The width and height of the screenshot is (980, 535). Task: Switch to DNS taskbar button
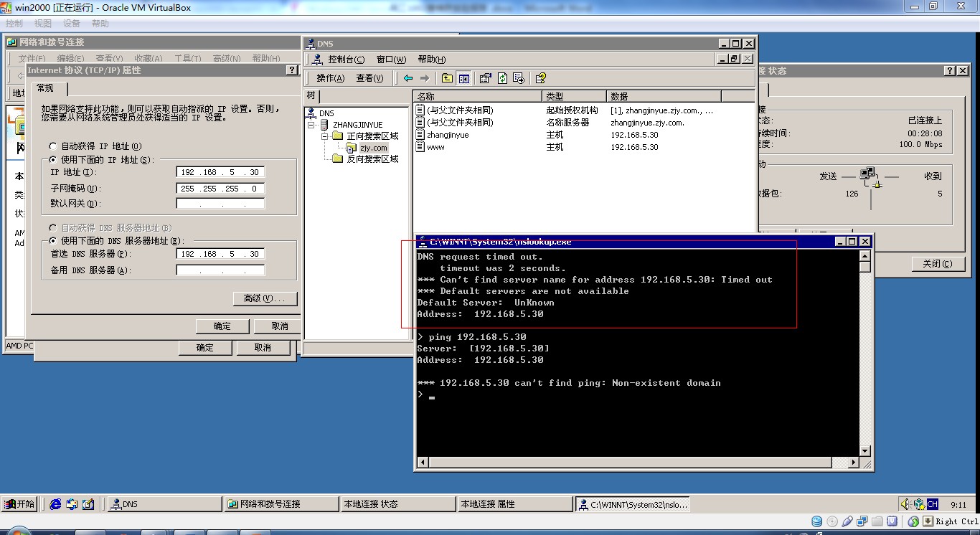164,504
